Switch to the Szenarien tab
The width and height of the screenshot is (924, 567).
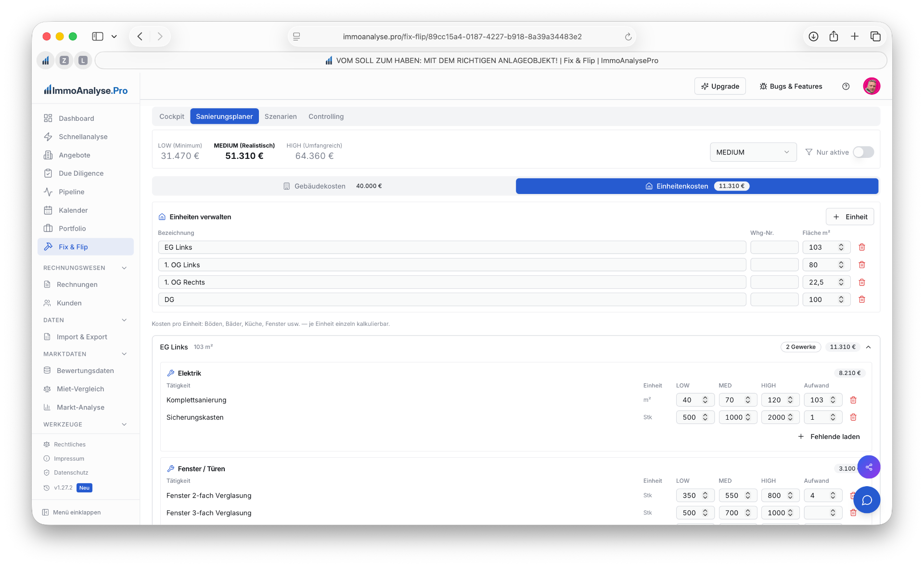coord(281,116)
